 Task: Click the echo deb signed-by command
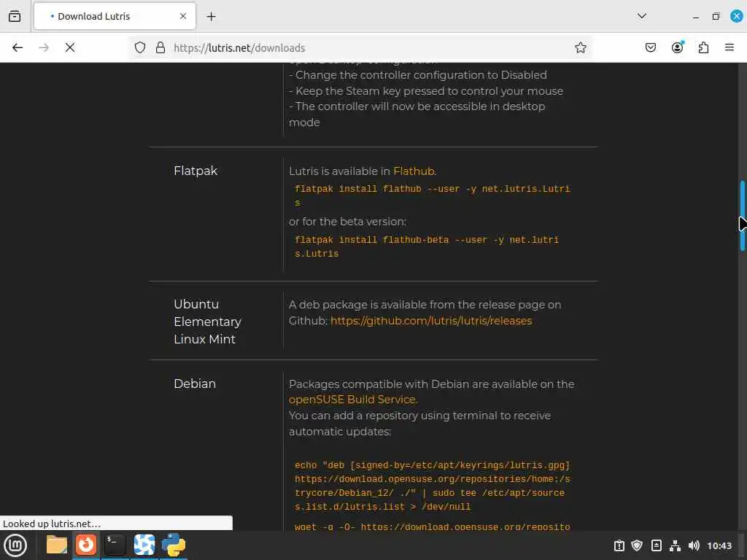point(432,486)
